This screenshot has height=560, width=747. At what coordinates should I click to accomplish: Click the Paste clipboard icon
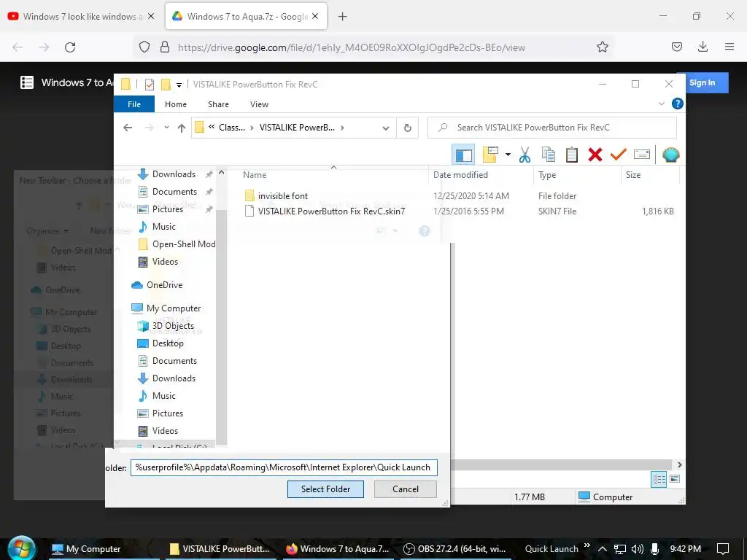pyautogui.click(x=572, y=155)
